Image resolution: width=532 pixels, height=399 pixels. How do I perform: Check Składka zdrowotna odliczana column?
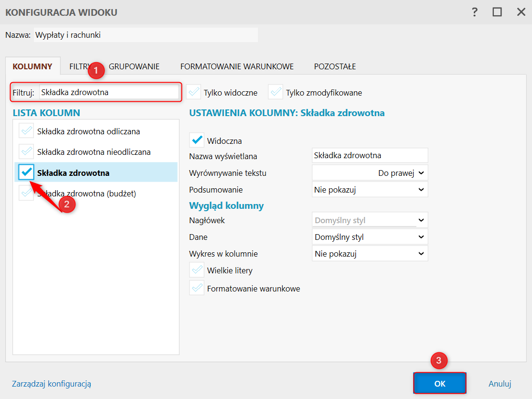tap(26, 130)
